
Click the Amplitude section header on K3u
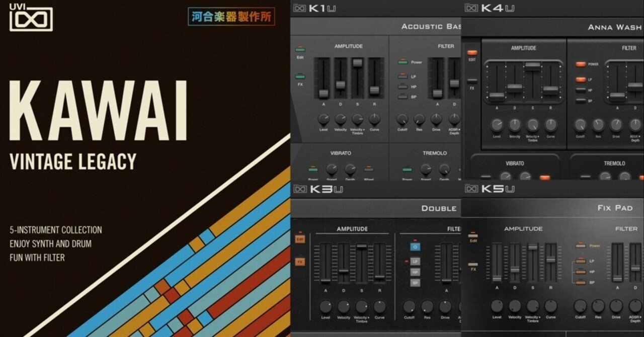pos(352,228)
